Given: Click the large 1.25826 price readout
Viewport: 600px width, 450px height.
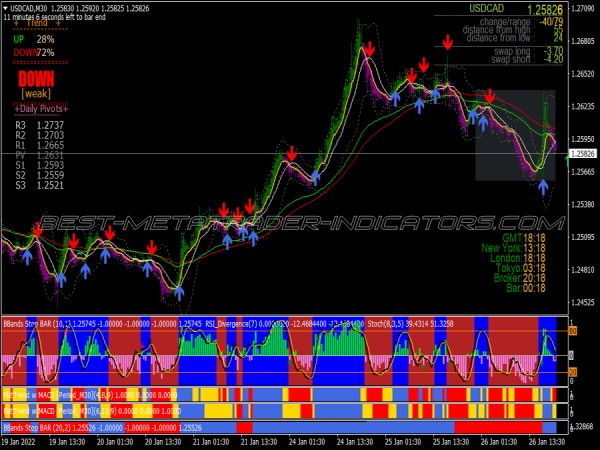Looking at the screenshot, I should [x=545, y=10].
